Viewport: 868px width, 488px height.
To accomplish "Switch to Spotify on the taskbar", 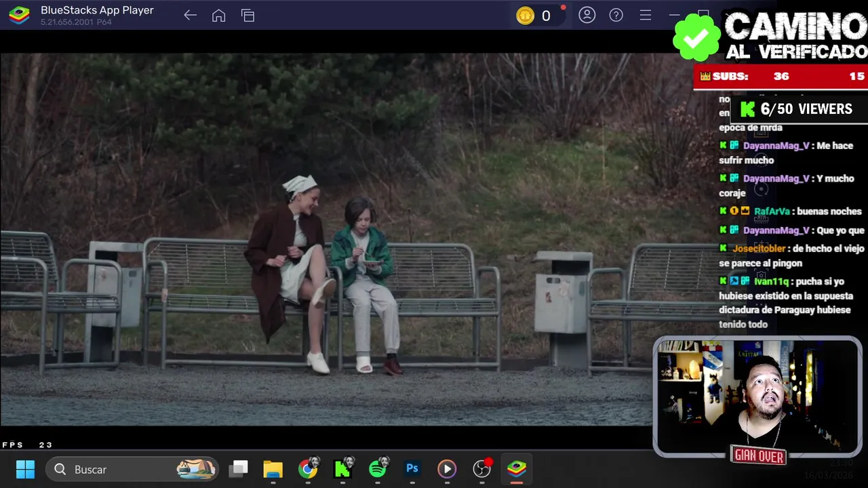I will point(378,469).
